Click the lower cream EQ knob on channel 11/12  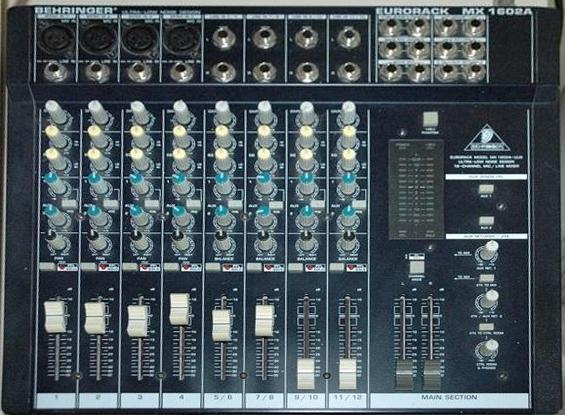click(x=349, y=159)
